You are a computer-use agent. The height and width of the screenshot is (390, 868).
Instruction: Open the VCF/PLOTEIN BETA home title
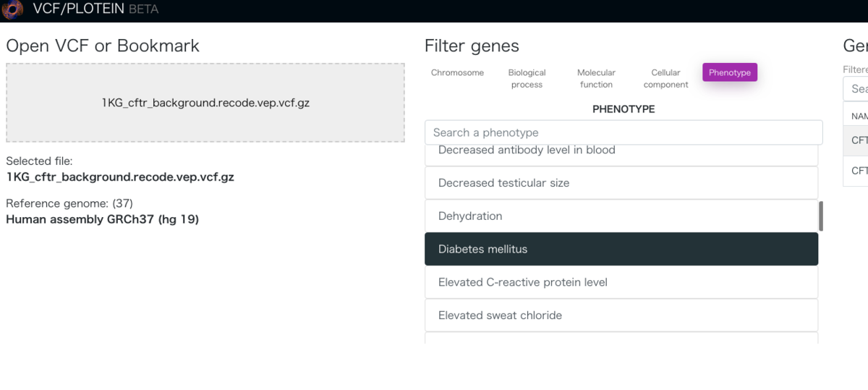pos(95,9)
